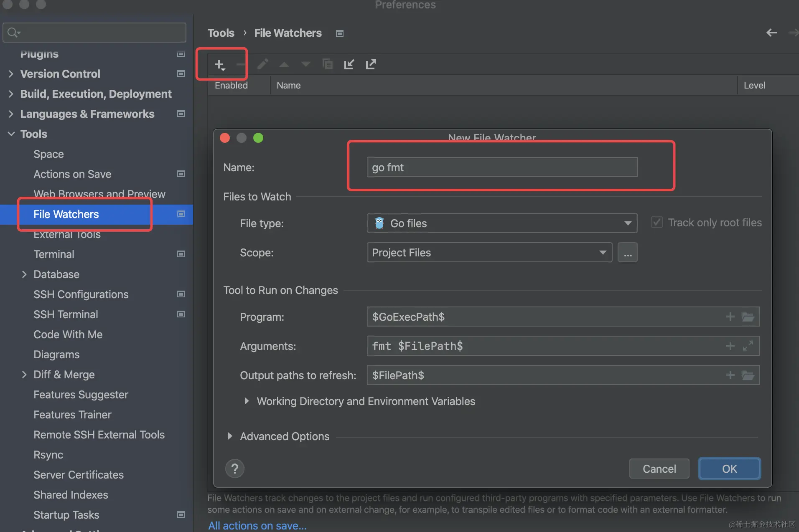Expand Working Directory and Environment Variables
The height and width of the screenshot is (532, 799).
point(247,401)
